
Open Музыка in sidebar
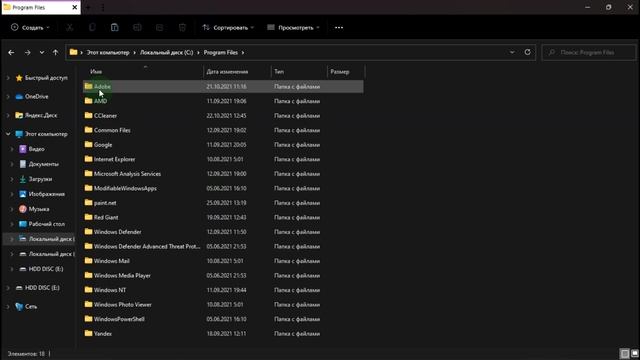point(34,209)
